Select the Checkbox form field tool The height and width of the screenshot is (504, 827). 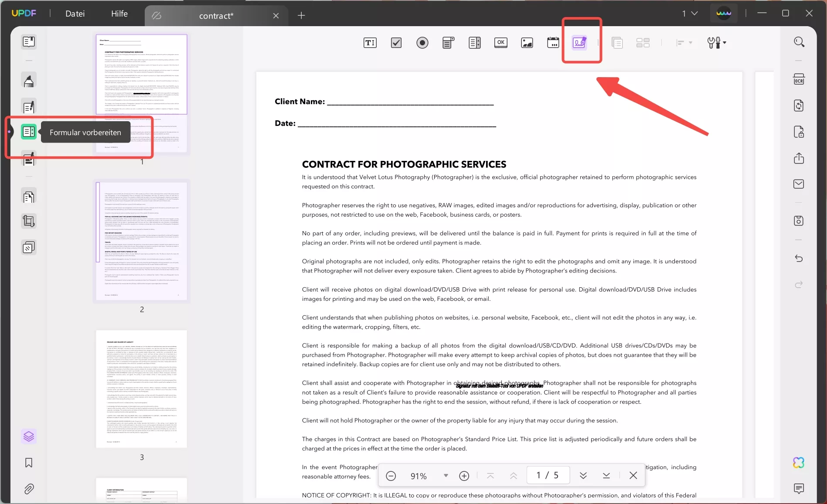click(396, 43)
